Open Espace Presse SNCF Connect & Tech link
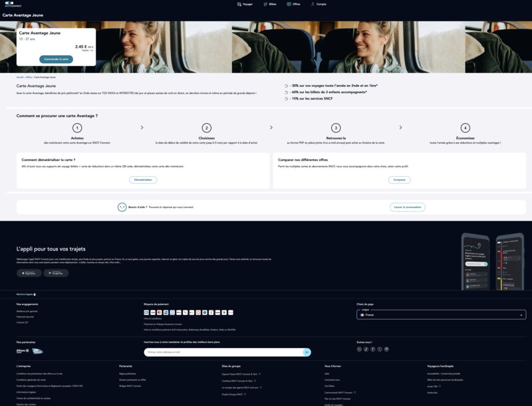 [241, 374]
